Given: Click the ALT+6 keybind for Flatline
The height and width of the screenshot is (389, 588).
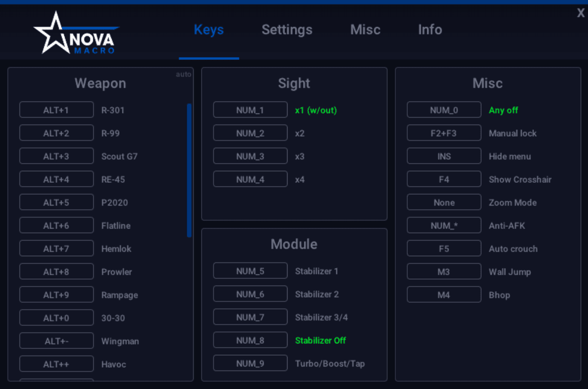Looking at the screenshot, I should click(56, 226).
